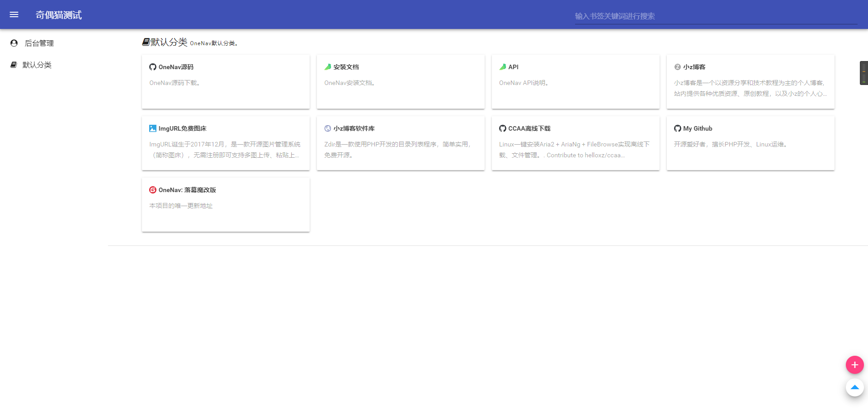Click the 奇偶猫测试 site title
The height and width of the screenshot is (410, 868).
pos(59,15)
